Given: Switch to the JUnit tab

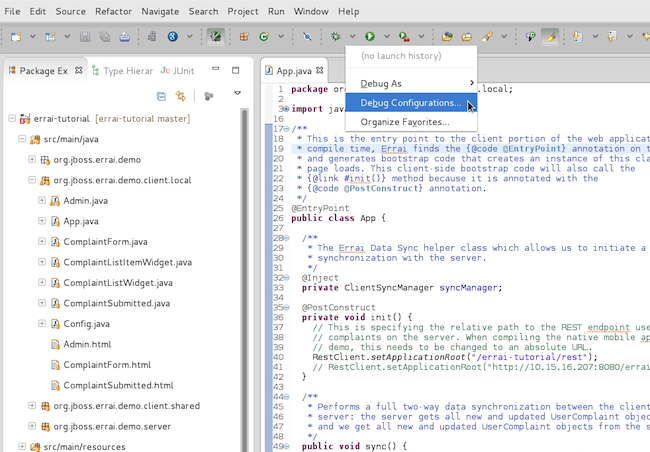Looking at the screenshot, I should pyautogui.click(x=177, y=71).
